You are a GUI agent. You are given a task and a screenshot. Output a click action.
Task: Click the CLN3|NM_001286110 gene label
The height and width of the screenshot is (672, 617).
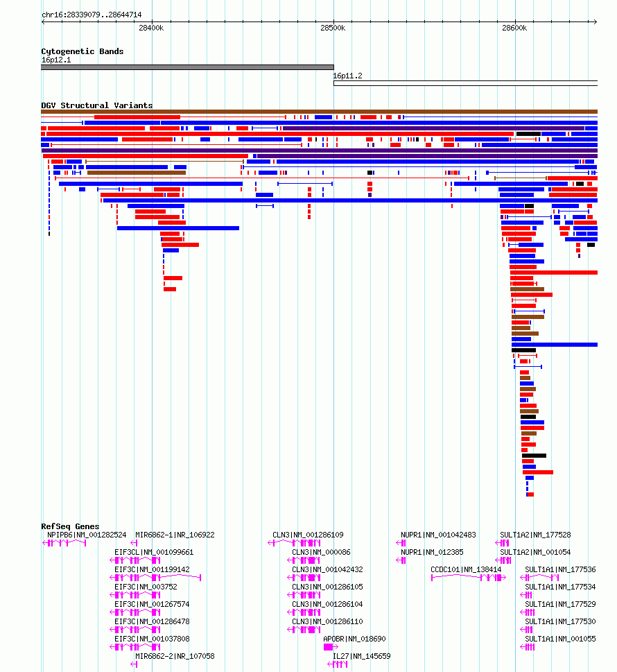pyautogui.click(x=327, y=621)
